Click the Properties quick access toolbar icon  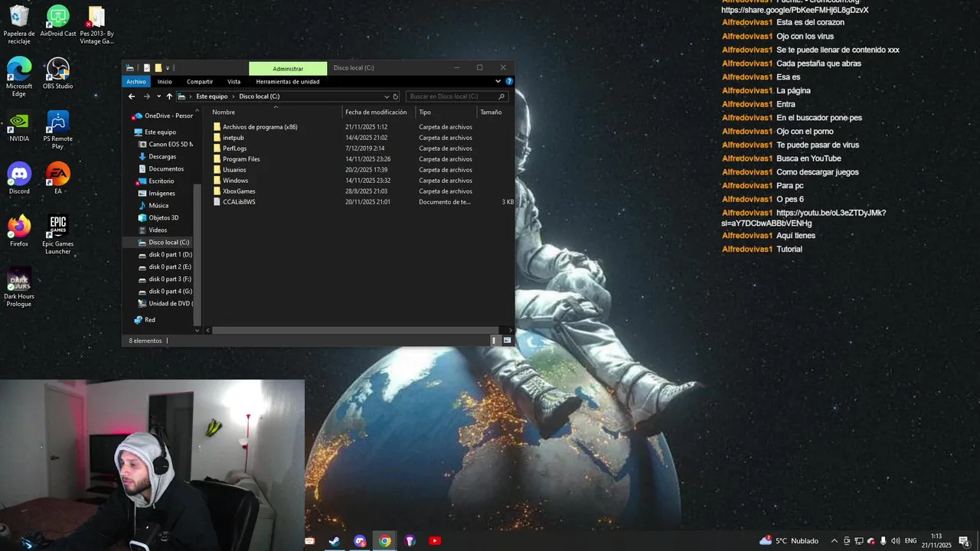tap(147, 68)
